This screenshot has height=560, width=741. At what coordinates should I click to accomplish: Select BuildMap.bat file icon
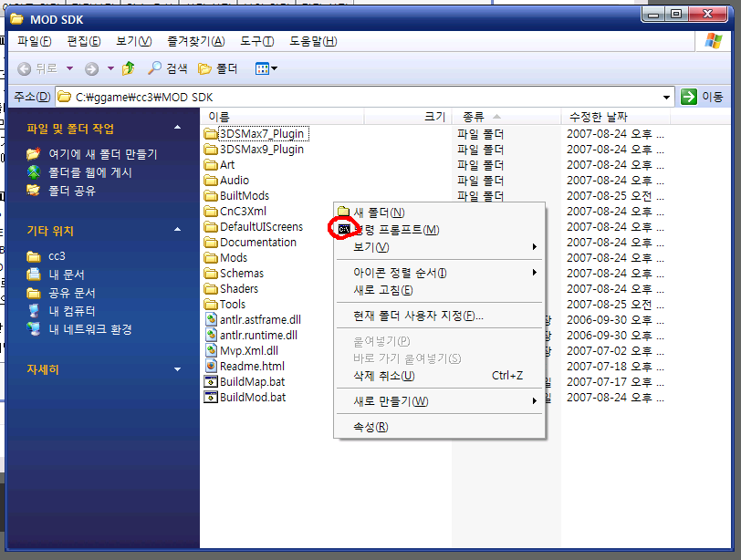click(211, 381)
